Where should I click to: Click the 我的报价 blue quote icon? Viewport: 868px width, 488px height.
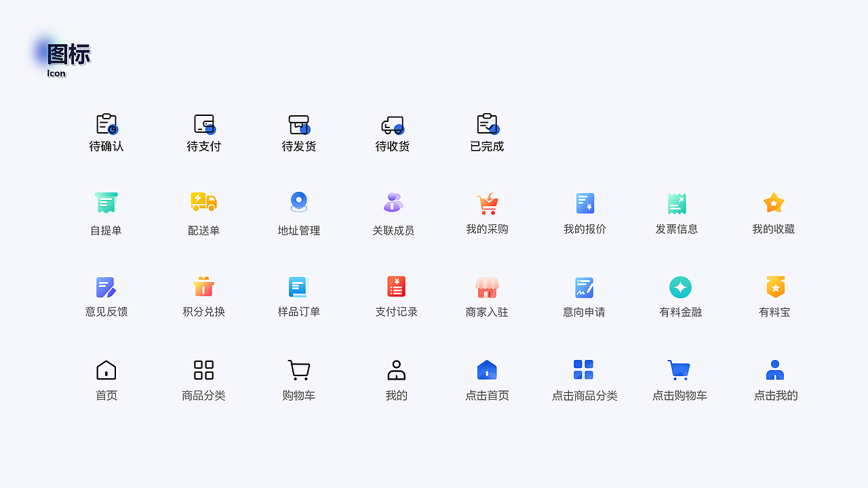coord(585,203)
